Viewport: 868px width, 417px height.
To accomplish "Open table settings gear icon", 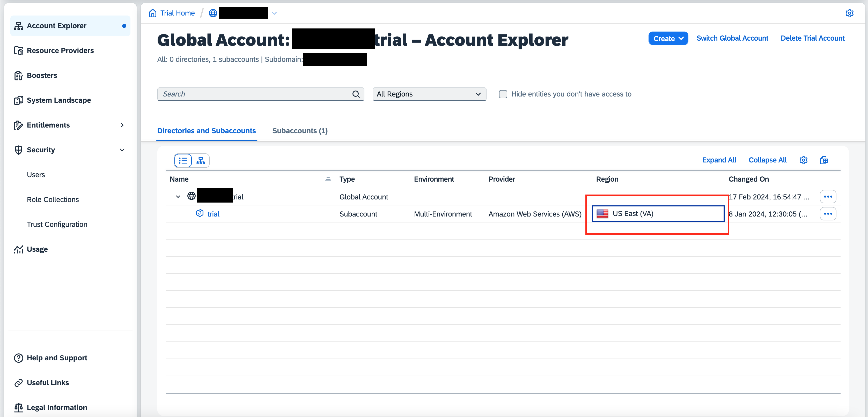I will point(803,160).
